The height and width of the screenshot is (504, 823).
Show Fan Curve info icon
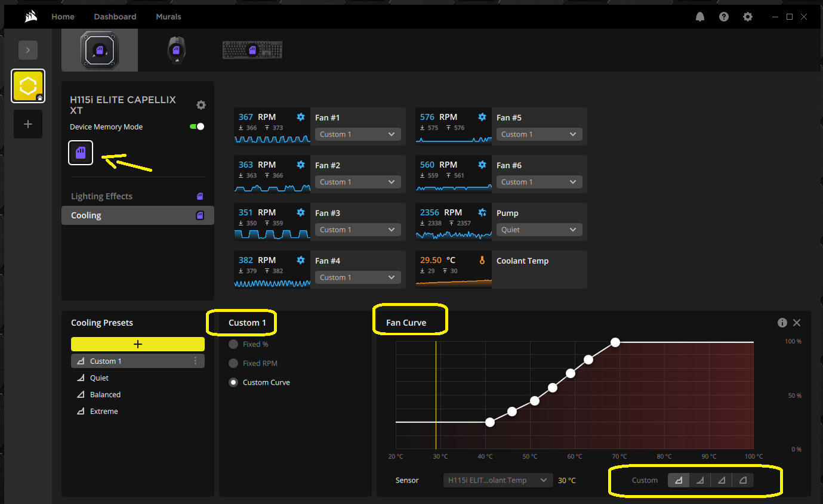(x=782, y=323)
